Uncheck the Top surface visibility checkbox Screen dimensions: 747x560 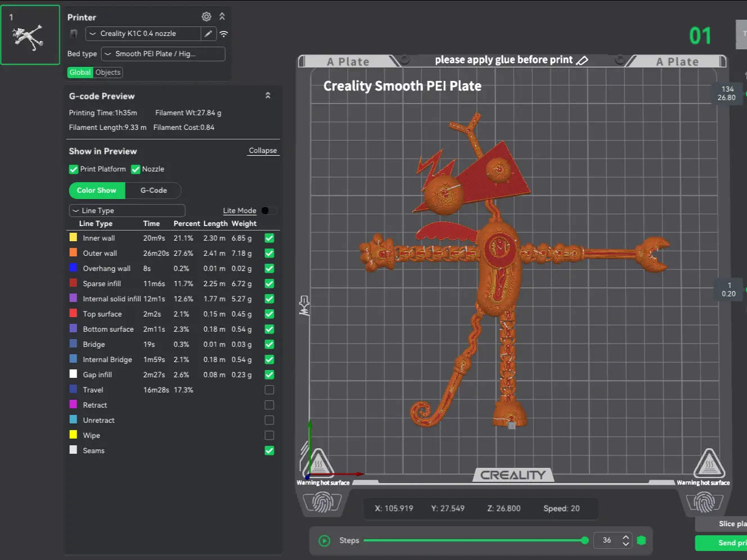(269, 314)
